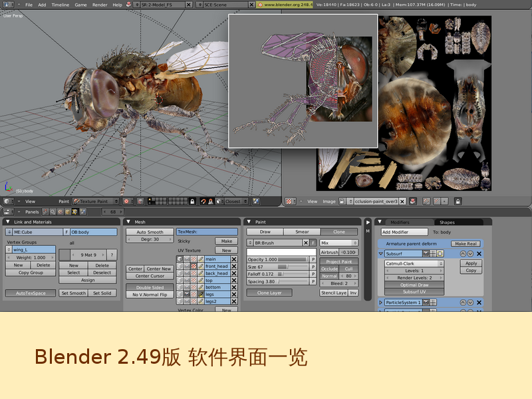Click the image pin lock icon
532x399 pixels.
pos(342,201)
